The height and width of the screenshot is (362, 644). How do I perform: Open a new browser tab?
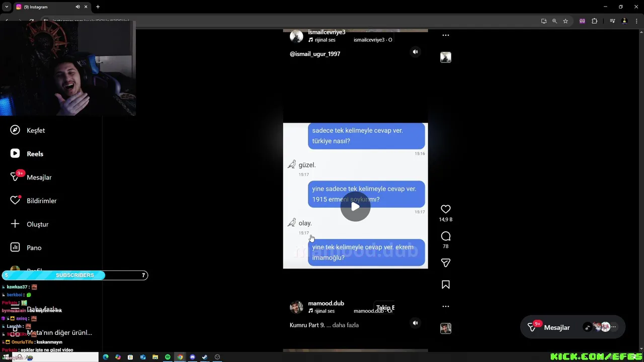pyautogui.click(x=98, y=7)
